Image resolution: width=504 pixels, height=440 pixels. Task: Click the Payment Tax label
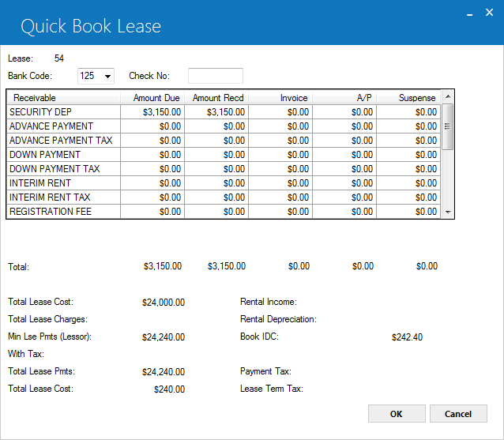(x=265, y=371)
